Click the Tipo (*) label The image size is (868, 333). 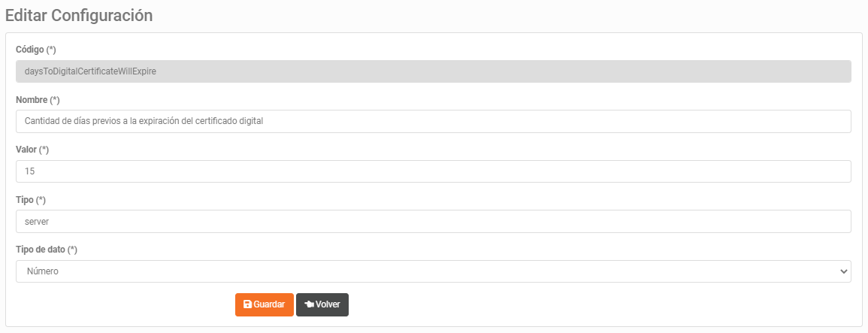coord(31,199)
